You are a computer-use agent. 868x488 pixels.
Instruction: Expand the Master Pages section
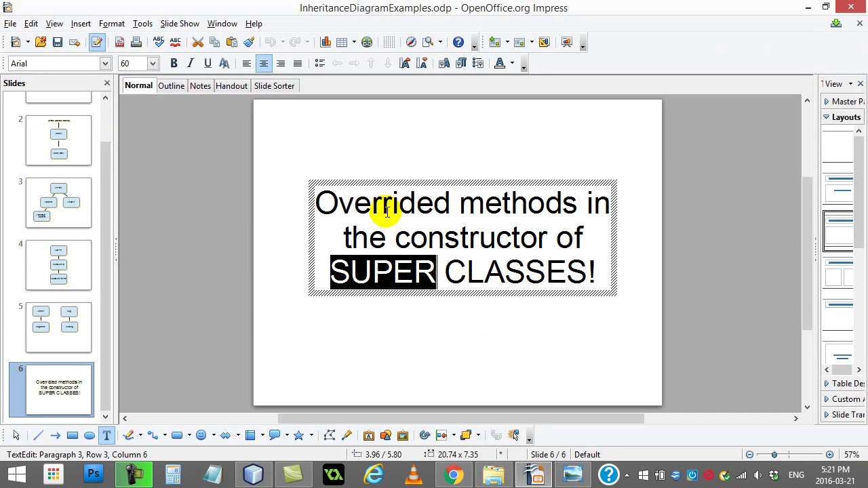tap(844, 102)
